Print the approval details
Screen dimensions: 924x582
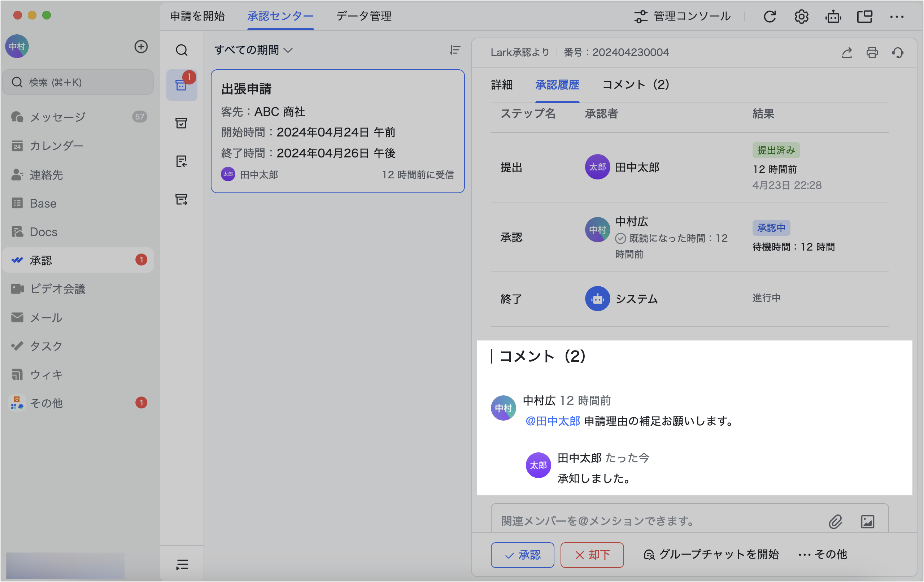[872, 53]
